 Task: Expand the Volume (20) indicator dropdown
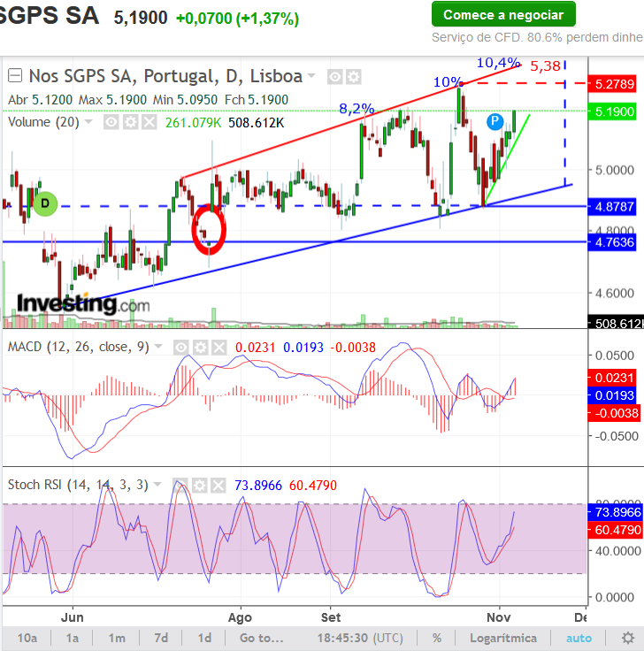tap(88, 122)
